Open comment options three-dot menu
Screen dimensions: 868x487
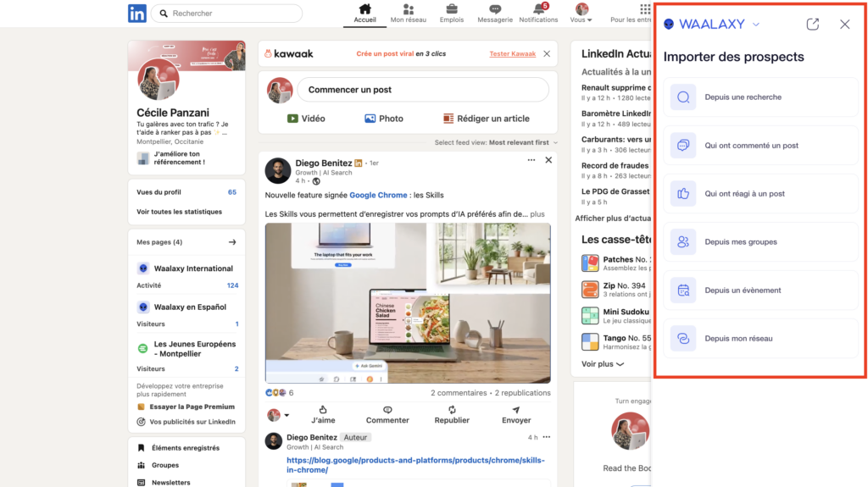tap(547, 437)
